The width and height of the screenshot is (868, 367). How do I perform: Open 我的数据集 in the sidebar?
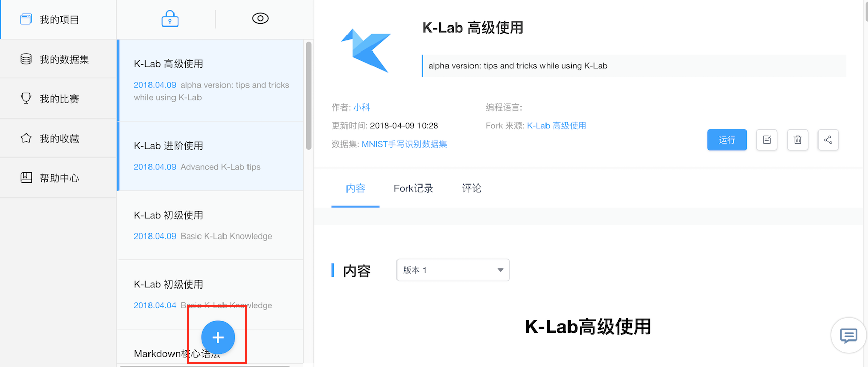[x=58, y=59]
